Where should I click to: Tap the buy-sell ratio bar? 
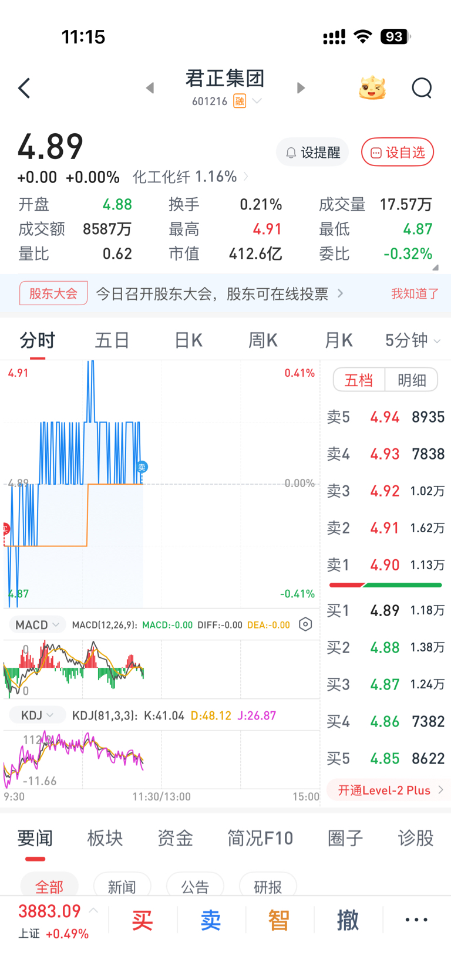tap(385, 585)
